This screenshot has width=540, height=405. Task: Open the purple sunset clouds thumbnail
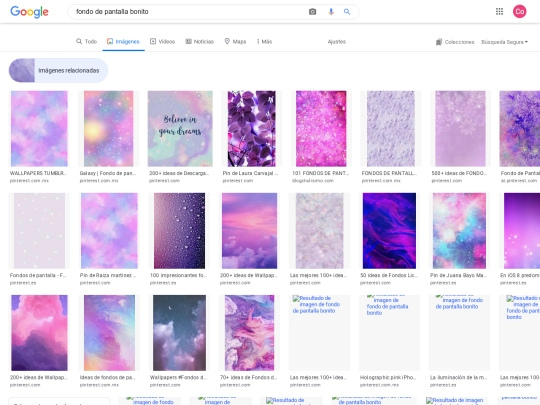(249, 231)
